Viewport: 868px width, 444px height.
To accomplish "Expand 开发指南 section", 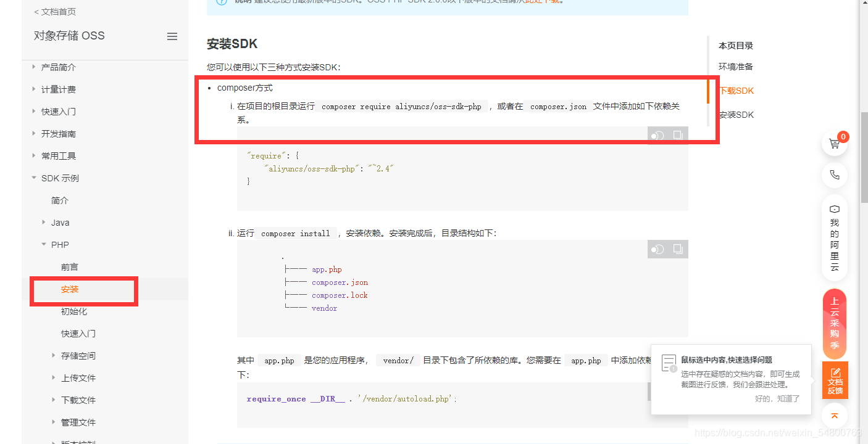I will click(34, 133).
